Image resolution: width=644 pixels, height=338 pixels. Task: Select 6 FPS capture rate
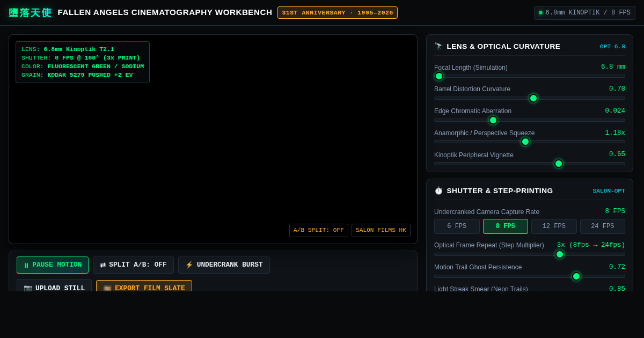click(457, 226)
